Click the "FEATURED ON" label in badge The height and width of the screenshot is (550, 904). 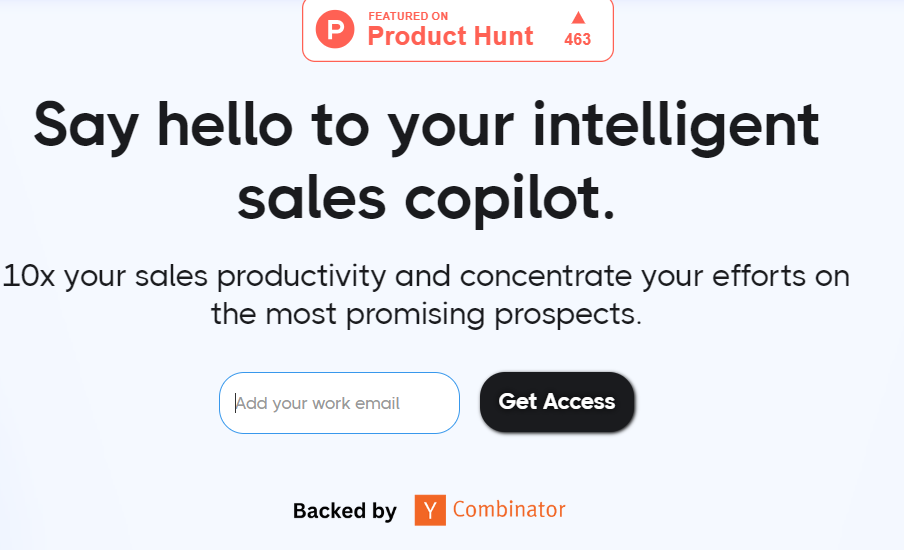(x=408, y=16)
